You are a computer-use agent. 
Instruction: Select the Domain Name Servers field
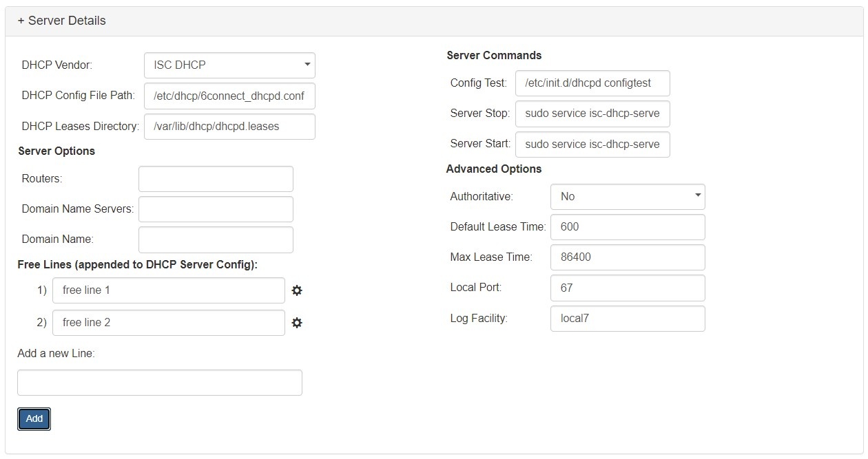pyautogui.click(x=216, y=209)
